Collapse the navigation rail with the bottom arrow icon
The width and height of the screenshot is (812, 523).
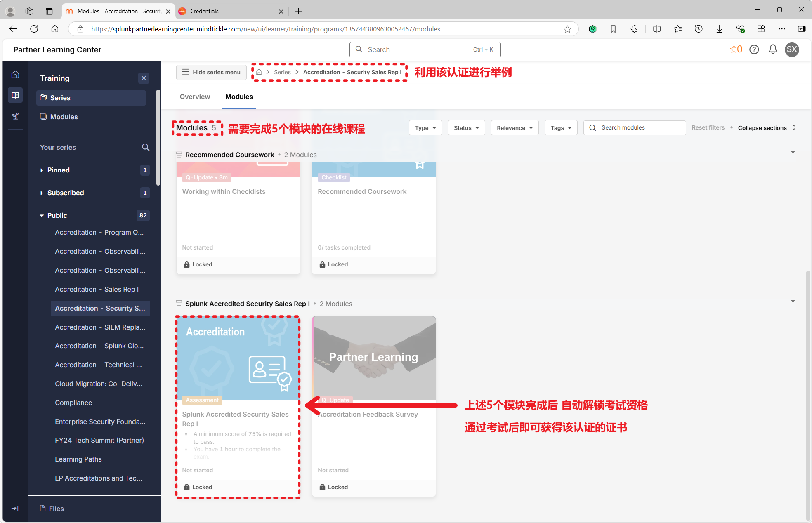15,508
